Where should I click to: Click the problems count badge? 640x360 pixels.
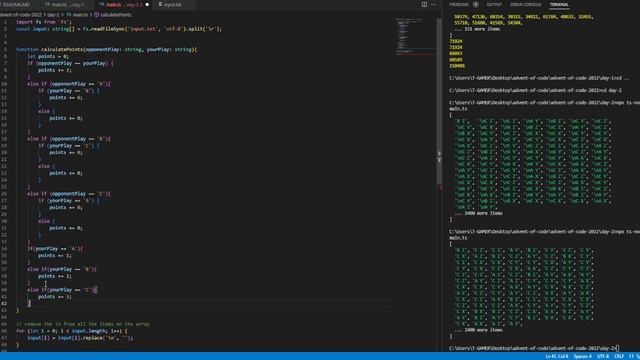[476, 4]
